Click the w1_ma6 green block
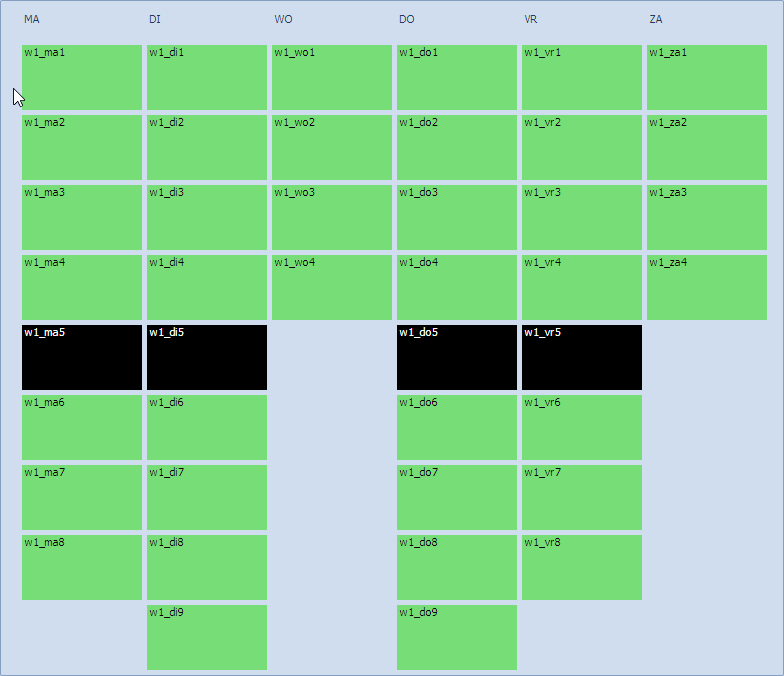 tap(82, 428)
